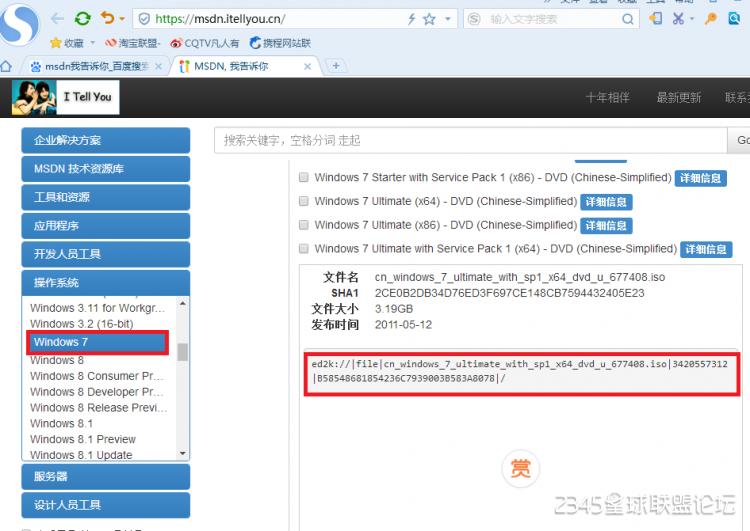The width and height of the screenshot is (750, 531).
Task: Select Windows 8 Developer Preview item
Action: [x=98, y=392]
